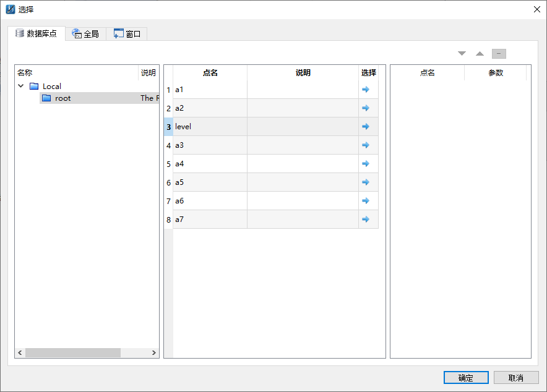Click the select arrow for point a4
This screenshot has height=392, width=547.
(x=366, y=163)
